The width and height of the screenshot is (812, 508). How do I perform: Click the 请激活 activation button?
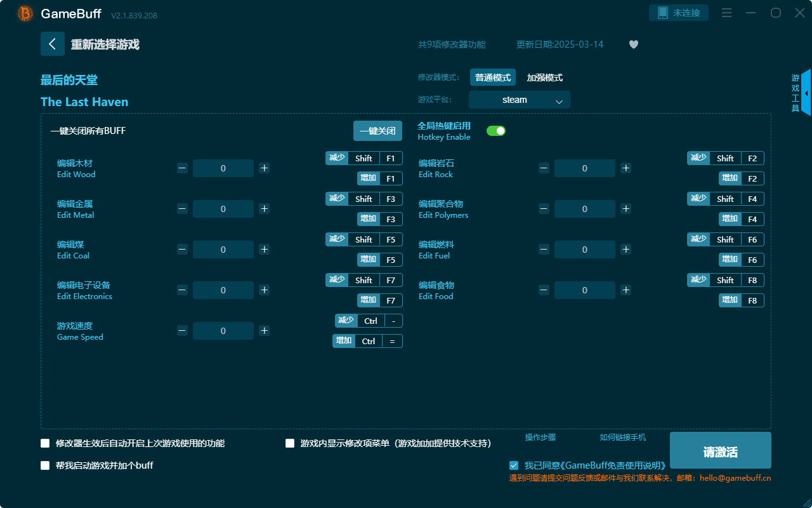[x=720, y=450]
